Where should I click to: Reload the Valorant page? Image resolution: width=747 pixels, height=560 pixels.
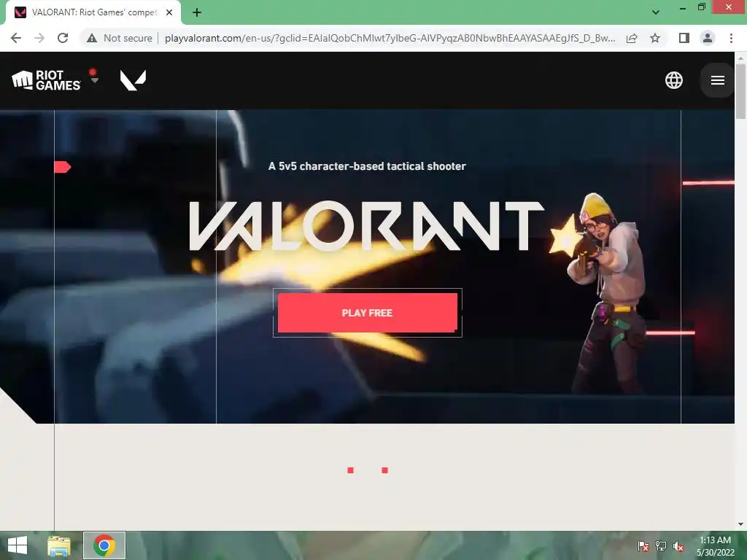63,38
